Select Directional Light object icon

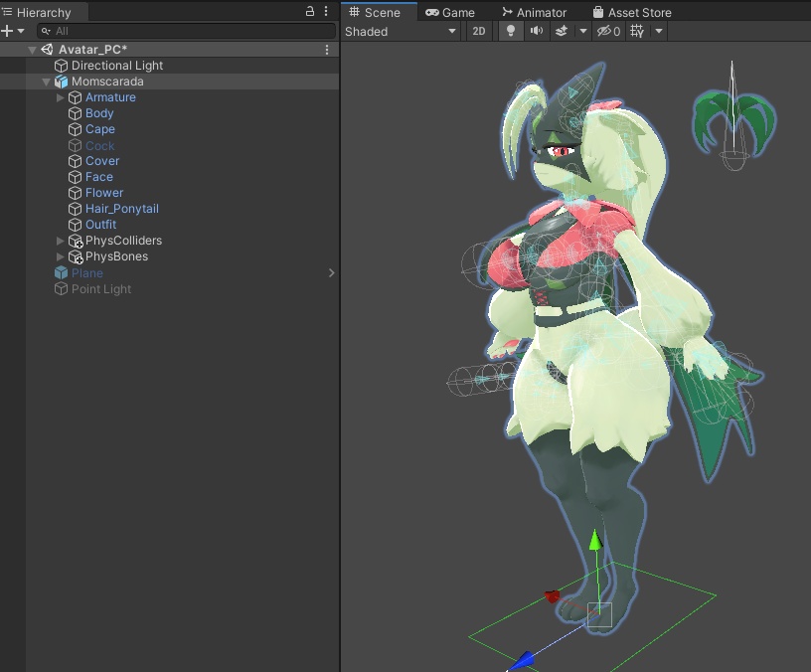61,66
